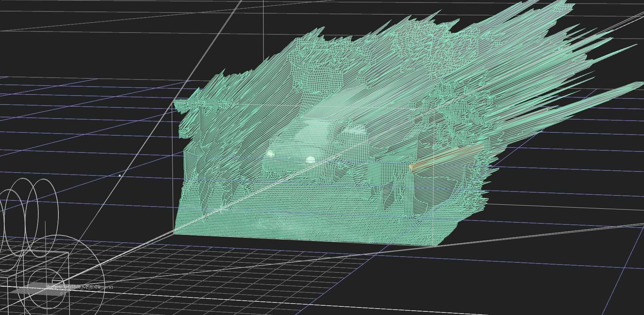Click the small white point left of the mesh
The image size is (644, 315).
120,176
